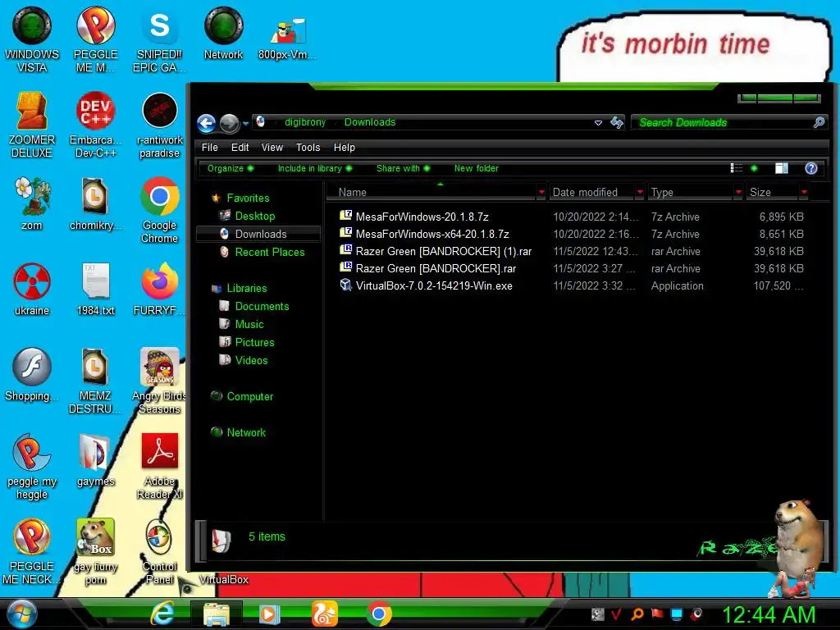This screenshot has height=630, width=840.
Task: Open the File menu
Action: coord(209,148)
